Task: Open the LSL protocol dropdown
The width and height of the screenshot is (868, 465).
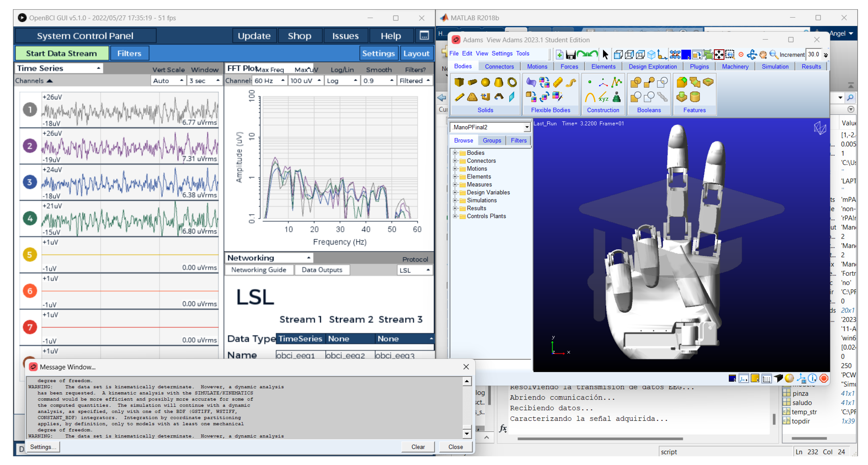Action: pos(414,270)
